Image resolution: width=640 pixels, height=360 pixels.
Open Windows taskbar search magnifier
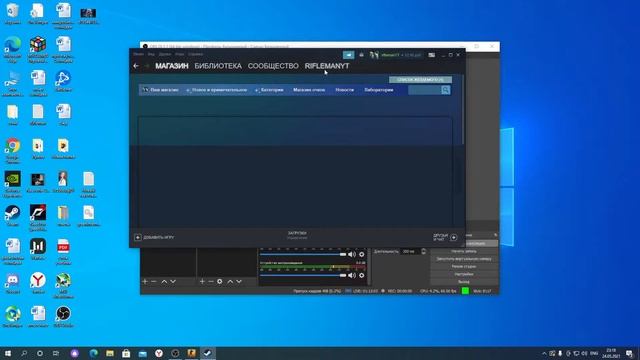pyautogui.click(x=24, y=353)
